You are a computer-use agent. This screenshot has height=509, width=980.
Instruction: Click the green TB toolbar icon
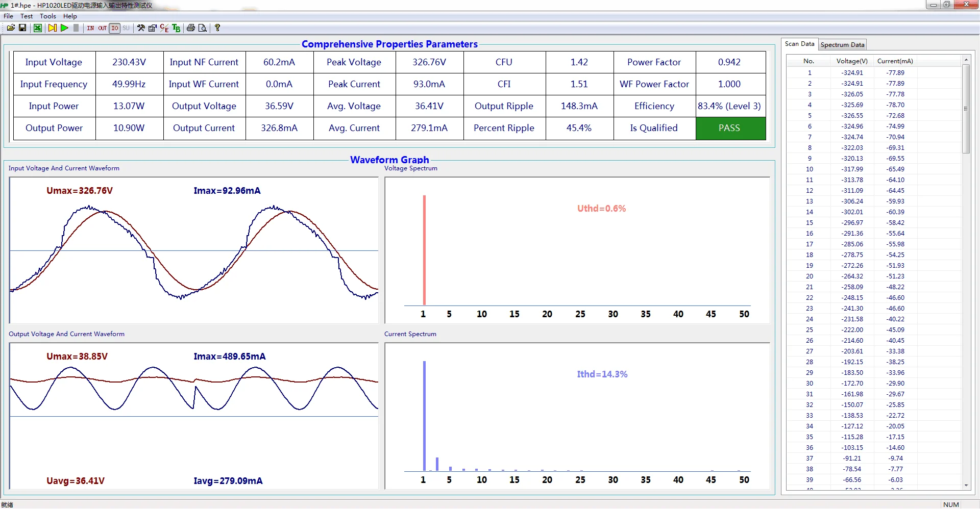pos(176,28)
